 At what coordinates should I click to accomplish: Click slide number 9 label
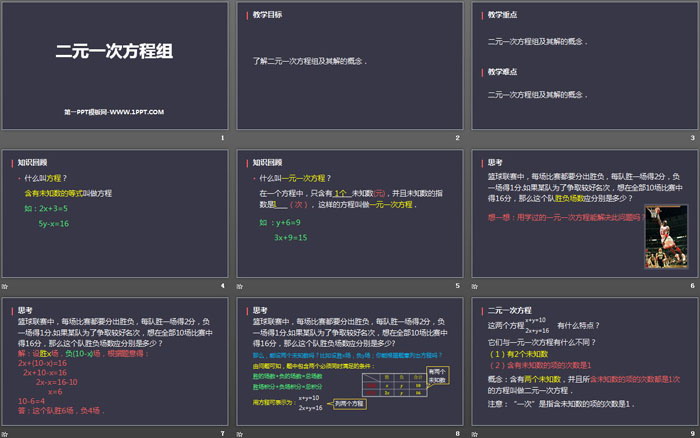[x=692, y=434]
